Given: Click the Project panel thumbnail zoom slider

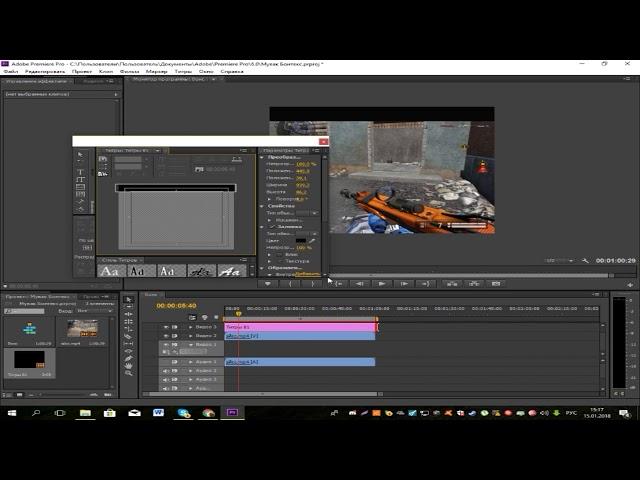Looking at the screenshot, I should pyautogui.click(x=61, y=395).
